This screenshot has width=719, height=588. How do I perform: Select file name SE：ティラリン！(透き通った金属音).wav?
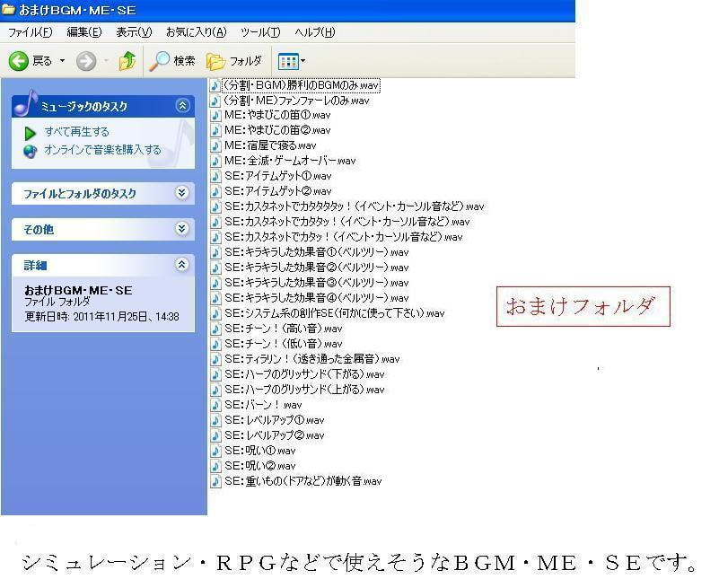(x=311, y=359)
